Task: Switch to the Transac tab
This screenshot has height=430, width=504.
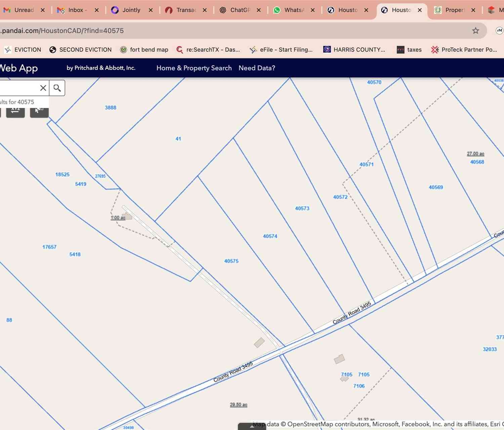Action: 181,10
